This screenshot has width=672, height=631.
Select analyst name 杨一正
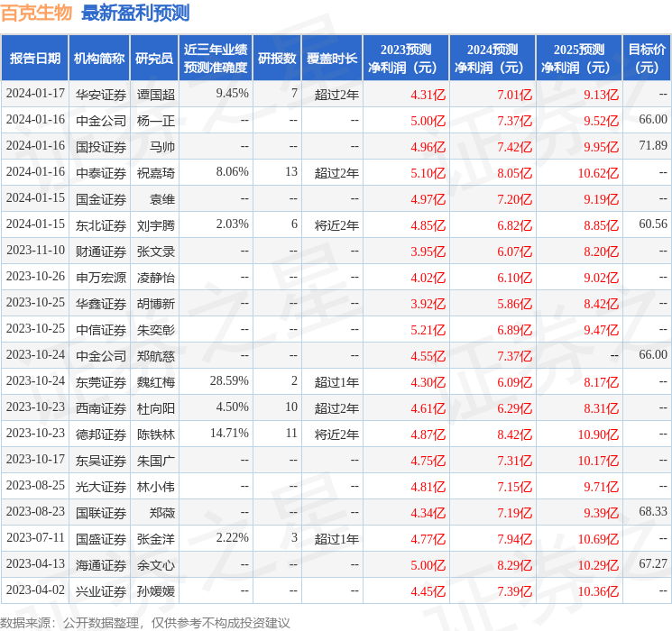[x=156, y=121]
